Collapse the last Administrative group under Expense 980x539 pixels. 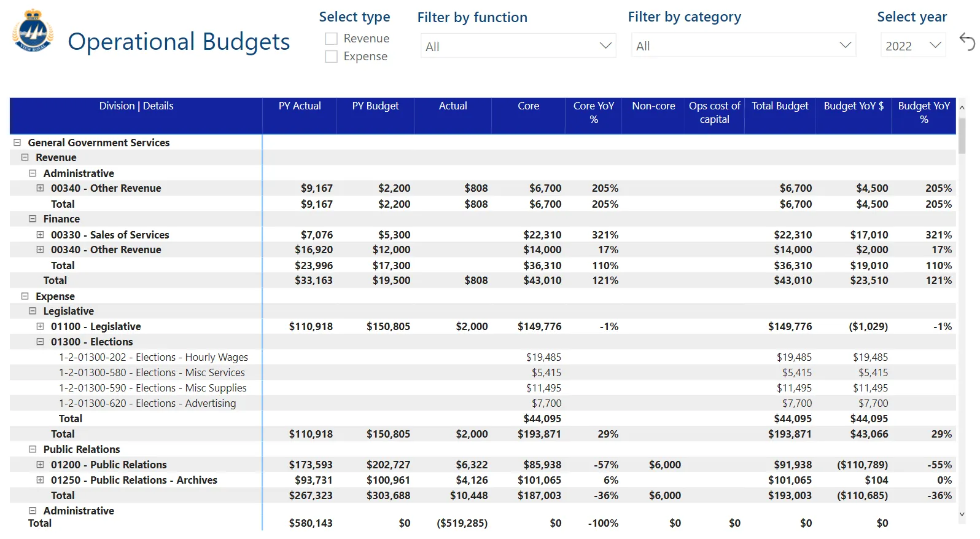pyautogui.click(x=33, y=511)
